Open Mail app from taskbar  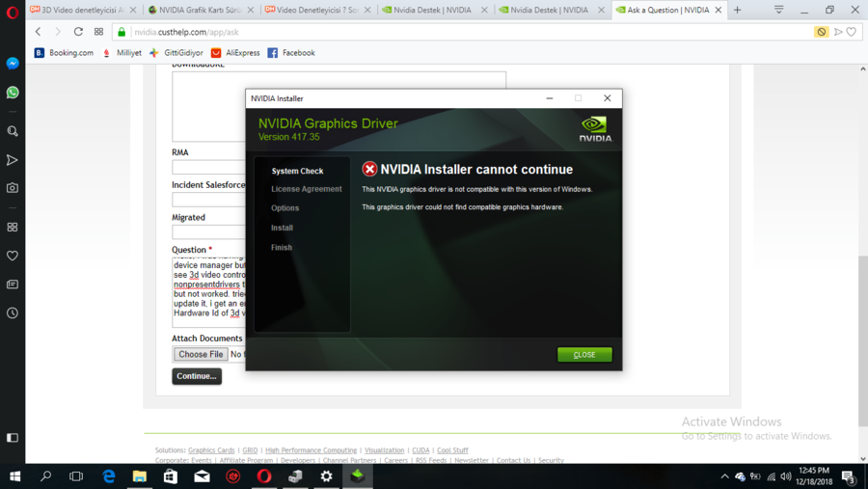[203, 476]
